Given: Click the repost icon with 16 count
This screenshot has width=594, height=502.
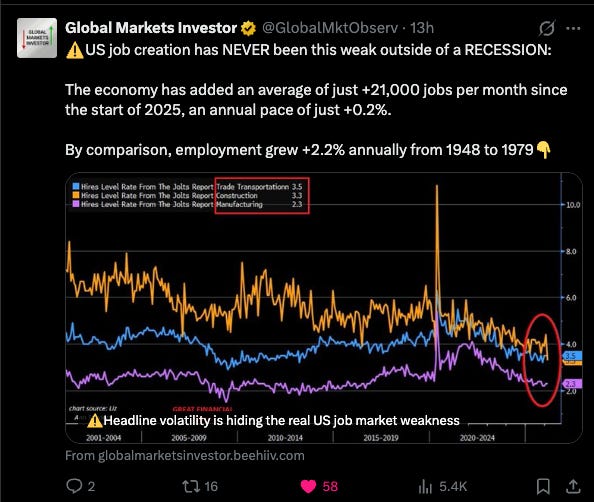Looking at the screenshot, I should (x=189, y=486).
